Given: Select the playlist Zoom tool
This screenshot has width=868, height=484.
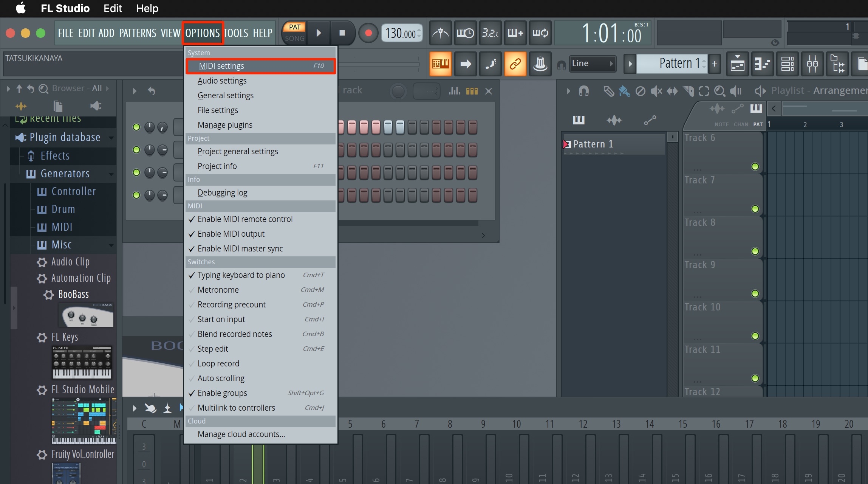Looking at the screenshot, I should point(720,91).
